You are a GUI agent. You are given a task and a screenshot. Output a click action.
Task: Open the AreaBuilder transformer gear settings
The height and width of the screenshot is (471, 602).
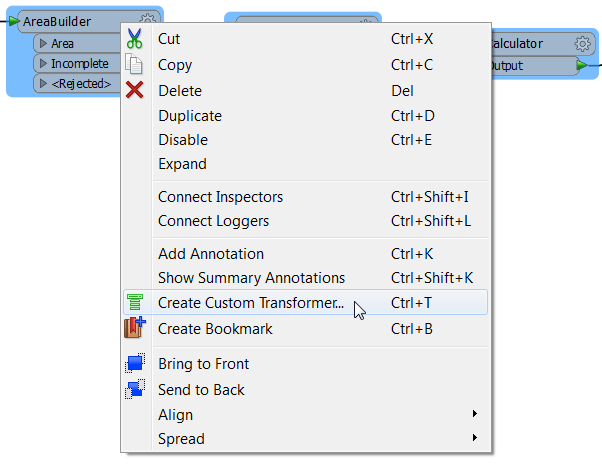148,18
